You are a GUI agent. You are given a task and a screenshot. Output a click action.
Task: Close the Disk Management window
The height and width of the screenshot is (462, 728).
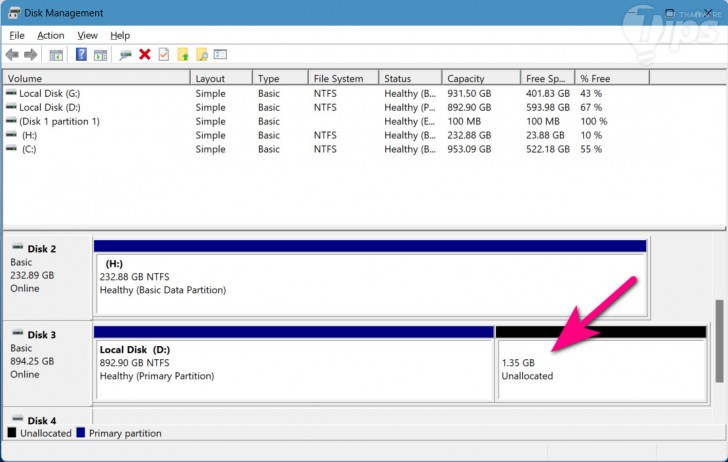click(x=708, y=13)
